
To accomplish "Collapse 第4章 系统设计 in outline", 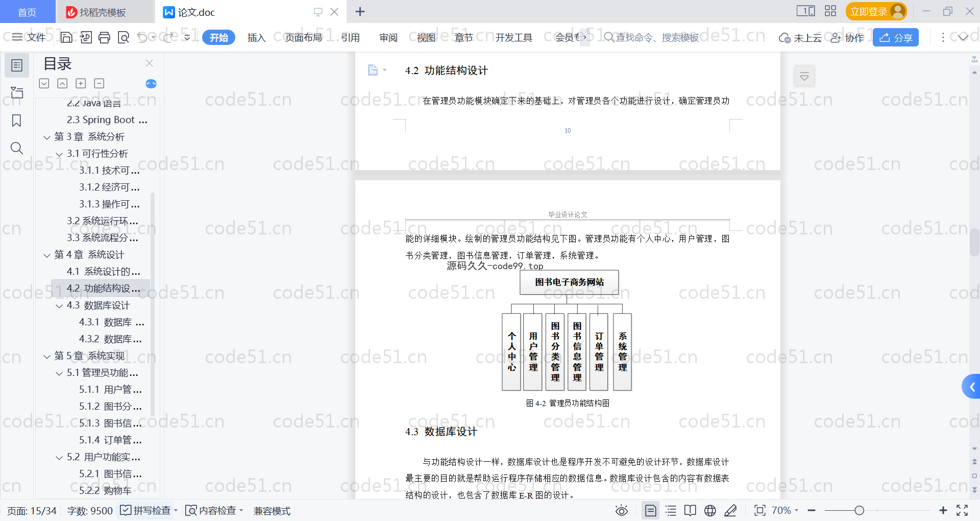I will click(47, 255).
